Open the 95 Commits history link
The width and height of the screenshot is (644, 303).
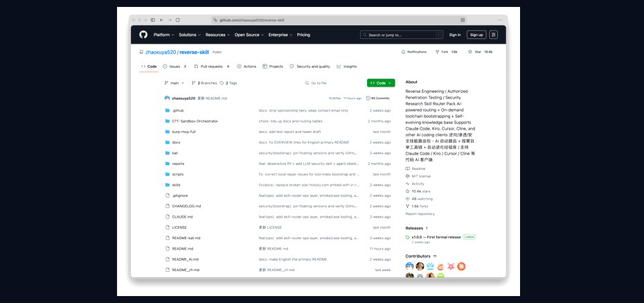[378, 98]
